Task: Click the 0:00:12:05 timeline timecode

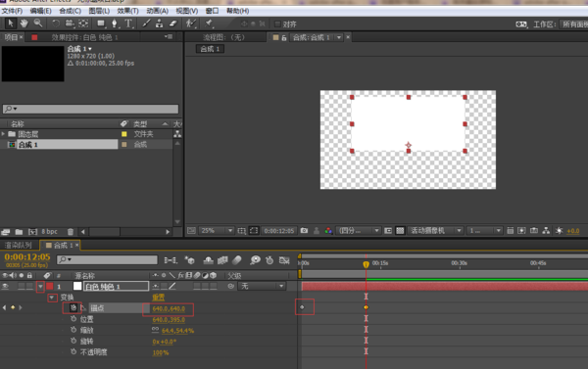Action: (x=27, y=257)
